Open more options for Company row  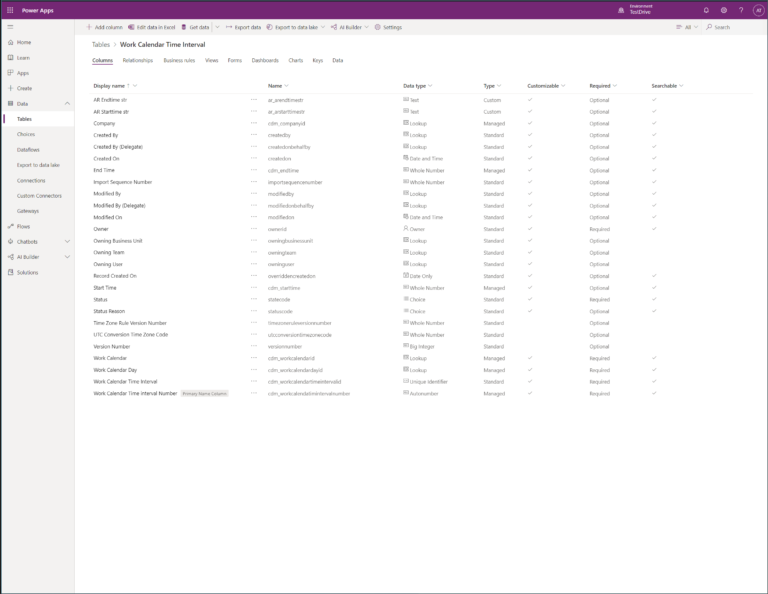coord(254,123)
